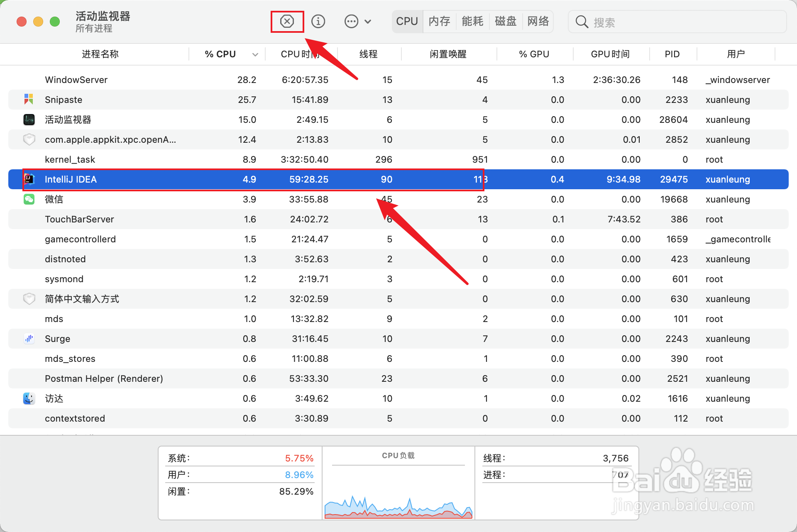797x532 pixels.
Task: Switch to the 能耗 tab
Action: (472, 21)
